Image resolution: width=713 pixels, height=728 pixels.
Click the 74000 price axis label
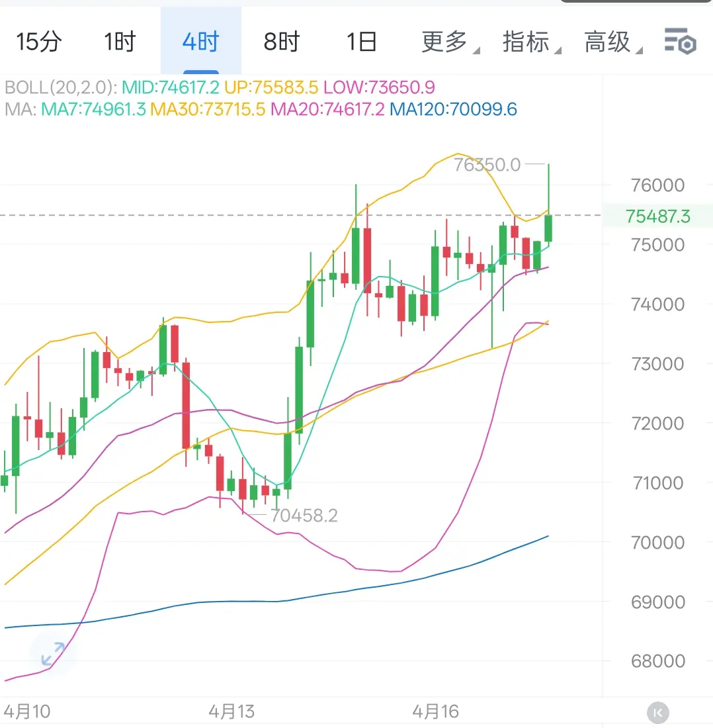click(x=658, y=304)
